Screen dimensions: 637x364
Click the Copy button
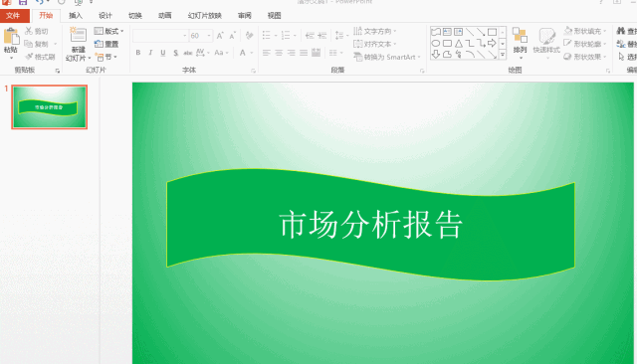point(36,44)
